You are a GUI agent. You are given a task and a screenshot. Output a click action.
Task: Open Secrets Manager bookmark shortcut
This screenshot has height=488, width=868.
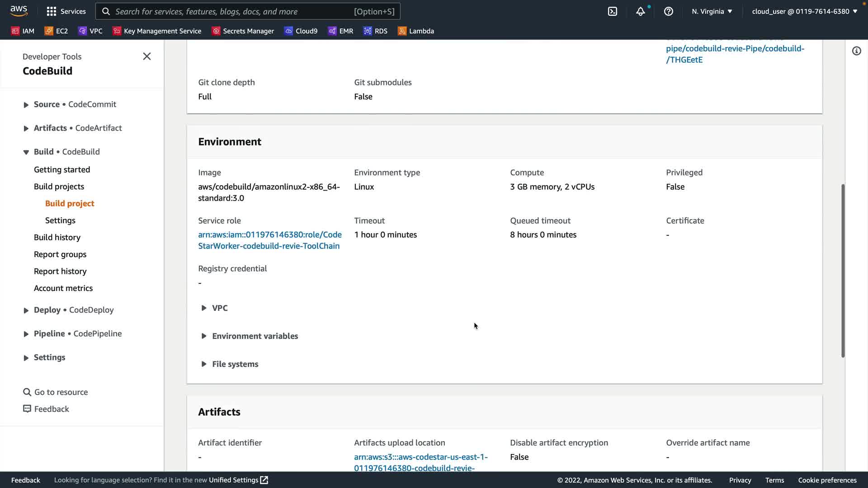(x=243, y=31)
